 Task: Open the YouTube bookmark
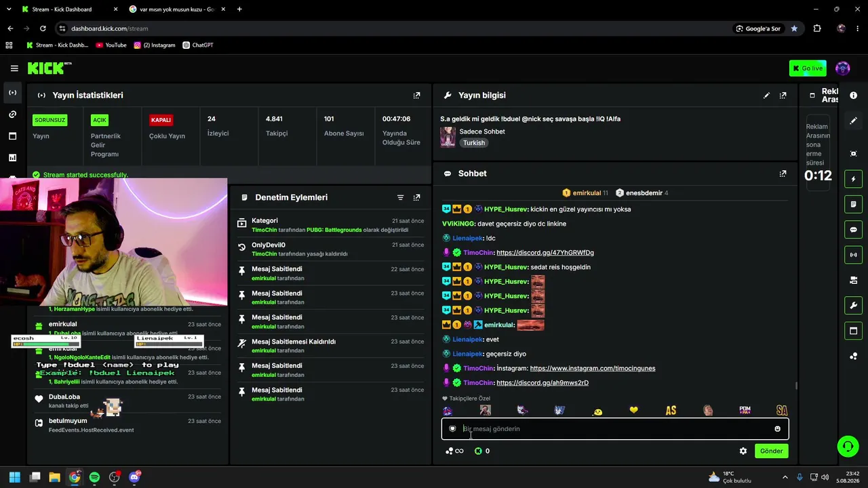click(x=111, y=45)
